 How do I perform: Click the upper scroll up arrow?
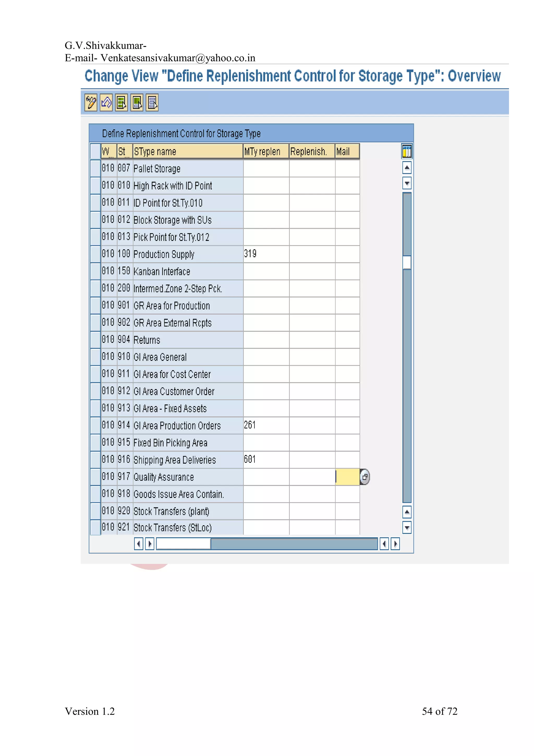(x=407, y=167)
